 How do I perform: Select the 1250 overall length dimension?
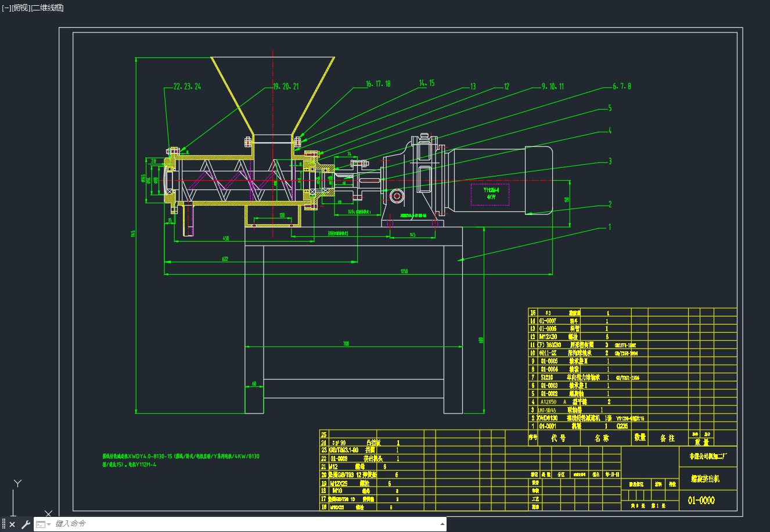403,271
